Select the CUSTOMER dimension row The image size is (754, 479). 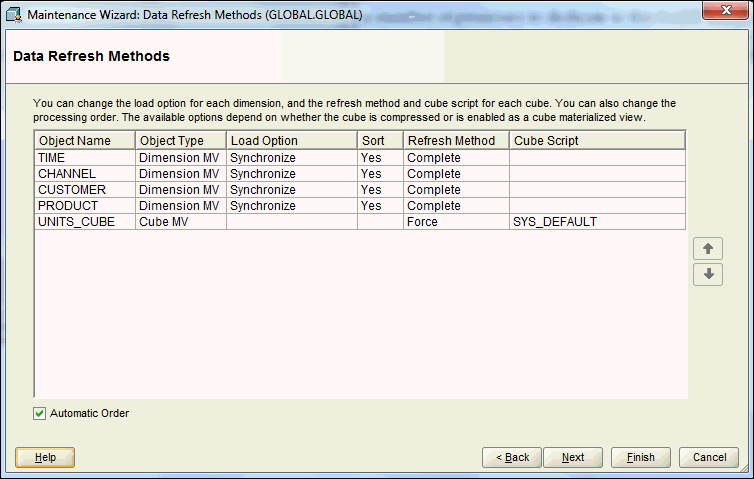coord(85,190)
